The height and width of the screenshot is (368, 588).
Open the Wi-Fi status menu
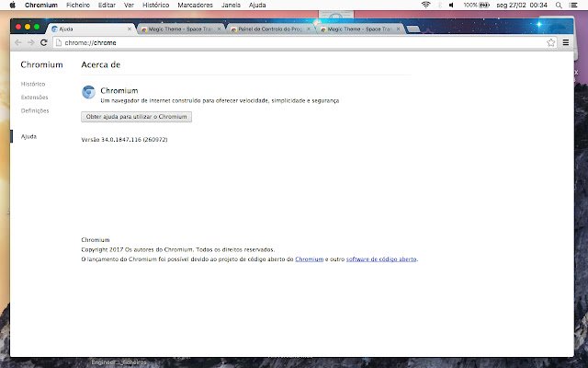tap(425, 5)
